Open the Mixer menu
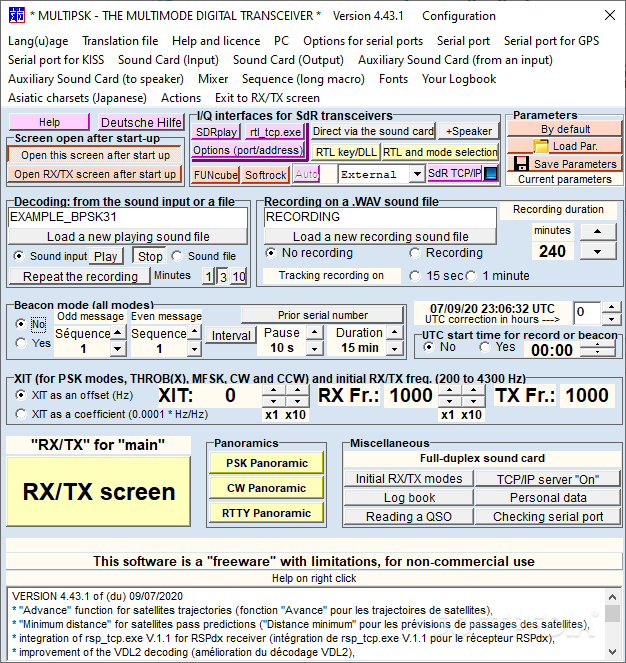This screenshot has width=626, height=663. pos(213,79)
